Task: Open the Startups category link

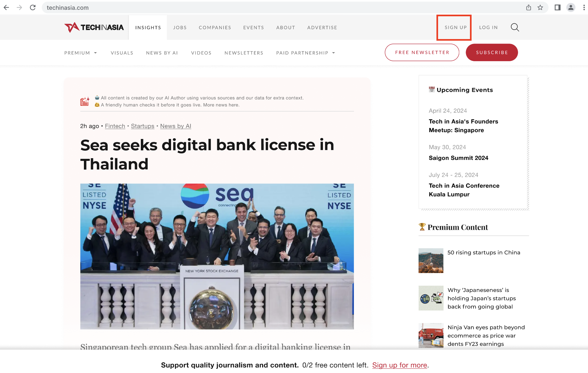Action: 142,126
